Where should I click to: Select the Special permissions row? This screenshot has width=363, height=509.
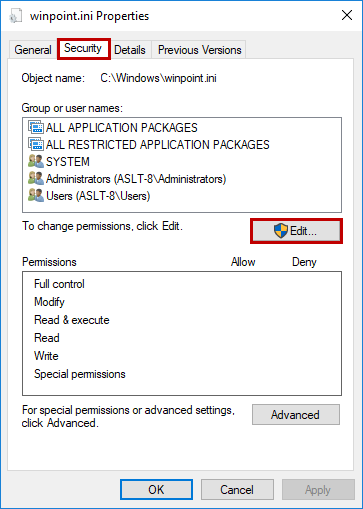(x=182, y=374)
